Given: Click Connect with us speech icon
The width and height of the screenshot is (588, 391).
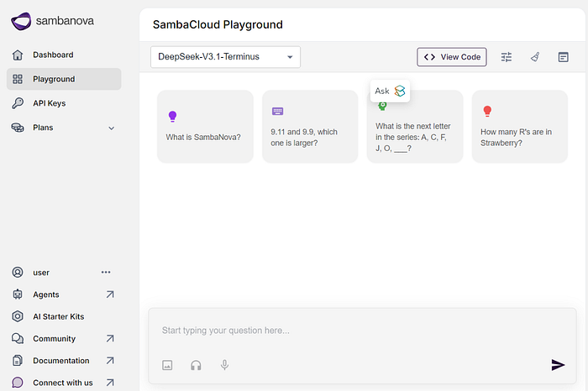Looking at the screenshot, I should coord(18,383).
